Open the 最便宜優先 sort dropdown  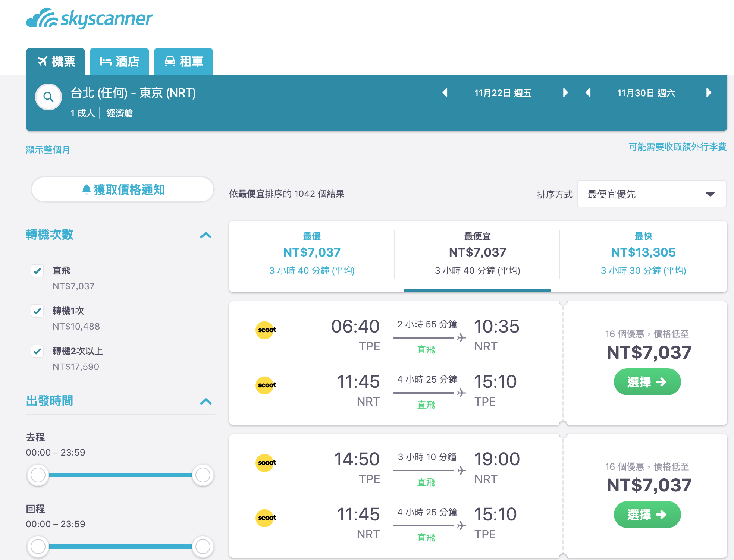652,194
